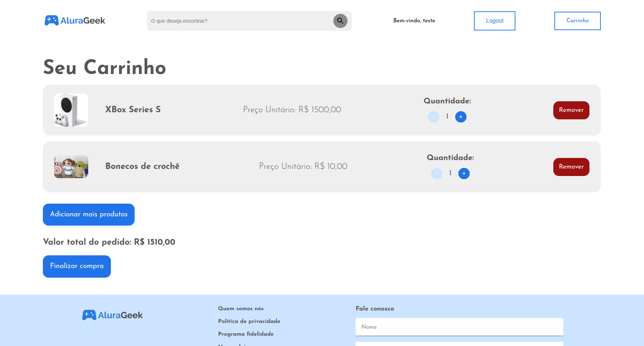The width and height of the screenshot is (644, 346).
Task: Decrease Bonecos de crochê quantity
Action: (x=437, y=174)
